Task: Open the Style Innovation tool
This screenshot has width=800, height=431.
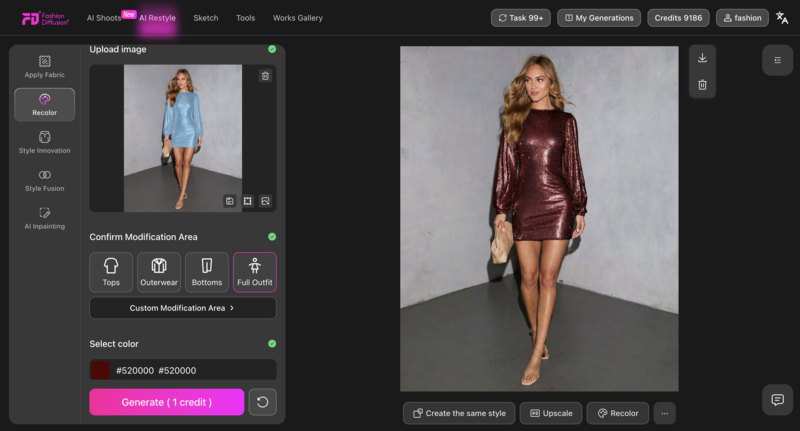Action: (44, 142)
